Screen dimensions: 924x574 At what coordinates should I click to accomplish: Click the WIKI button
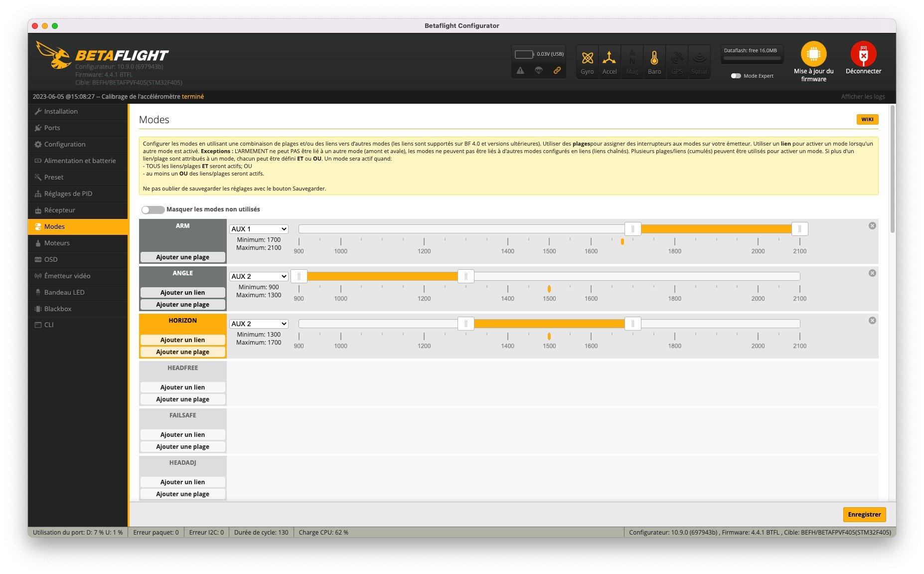[867, 119]
